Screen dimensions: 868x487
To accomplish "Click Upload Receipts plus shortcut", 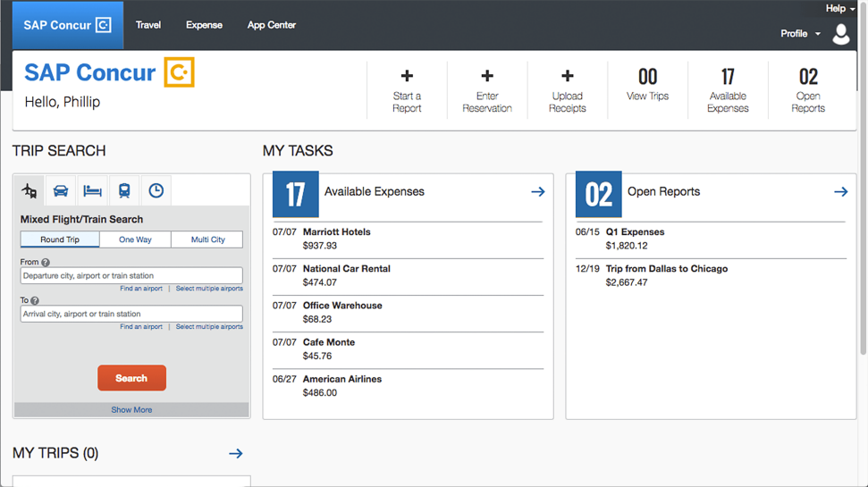I will pos(568,90).
